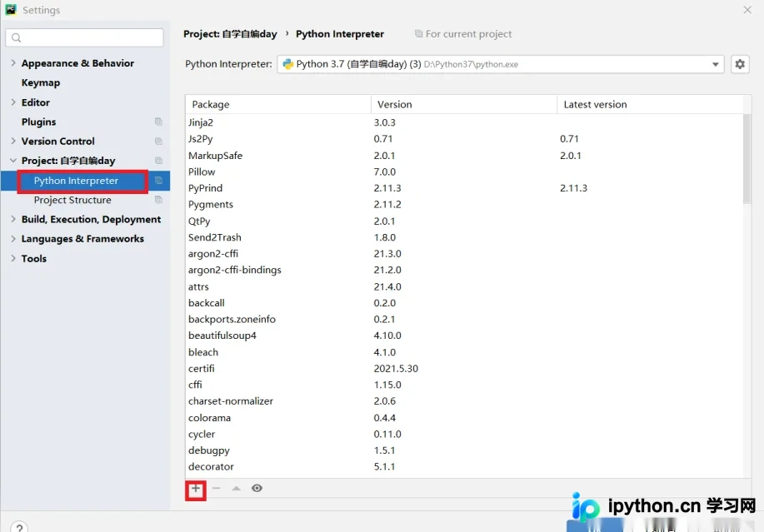The width and height of the screenshot is (764, 532).
Task: Click the upgrade package arrow icon
Action: (237, 488)
